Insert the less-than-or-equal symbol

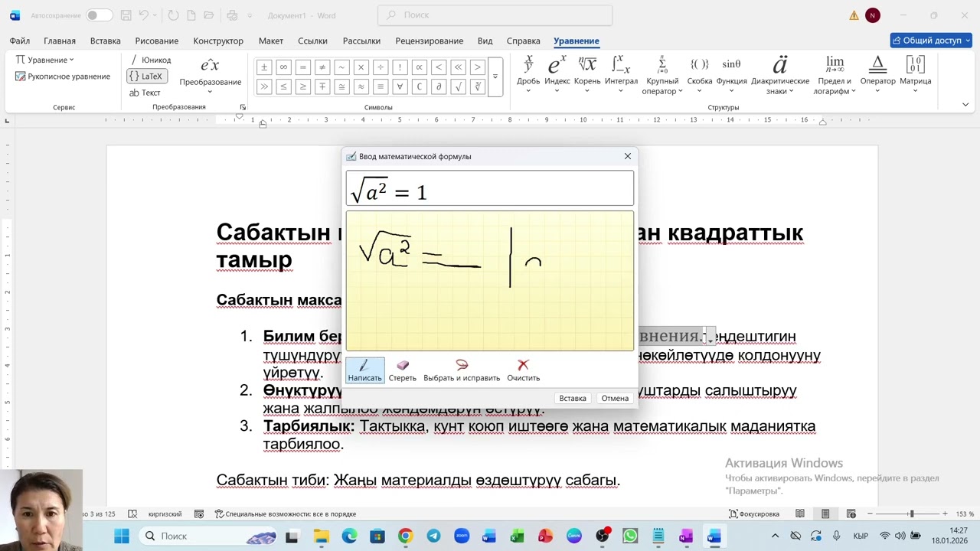pyautogui.click(x=283, y=86)
